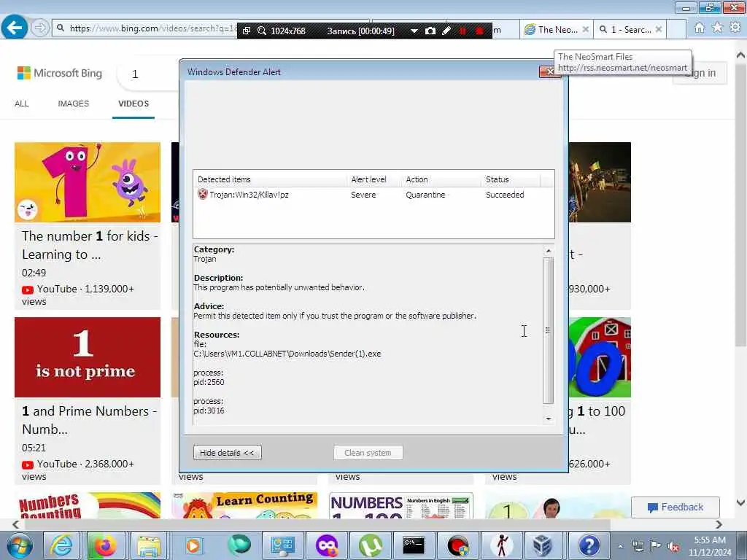Image resolution: width=747 pixels, height=560 pixels.
Task: Open the media player taskbar icon
Action: coord(193,545)
